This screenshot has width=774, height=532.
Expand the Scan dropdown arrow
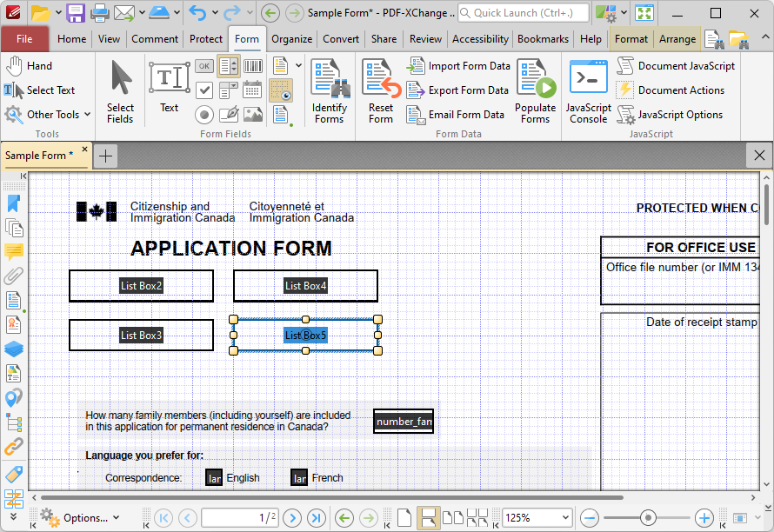[x=177, y=13]
